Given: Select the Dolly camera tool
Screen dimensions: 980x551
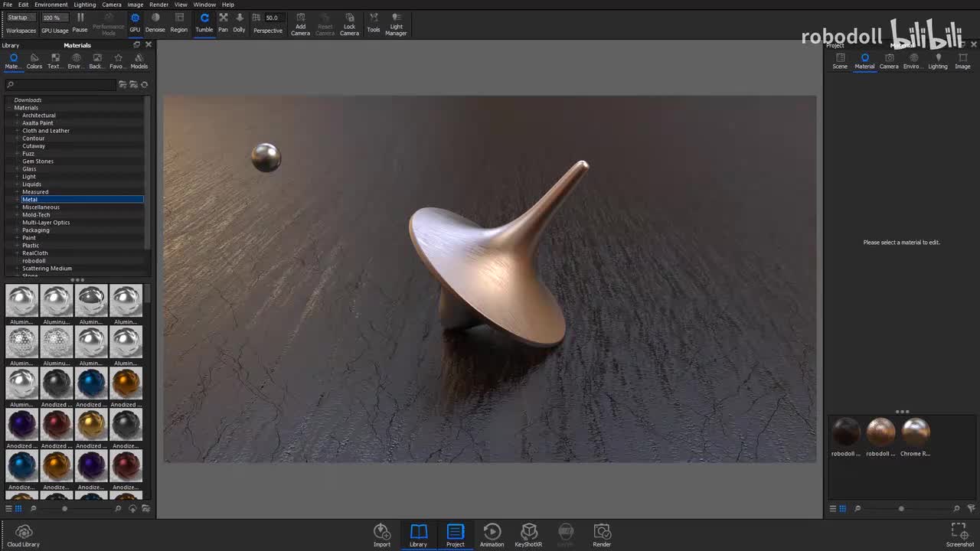Looking at the screenshot, I should pos(239,22).
